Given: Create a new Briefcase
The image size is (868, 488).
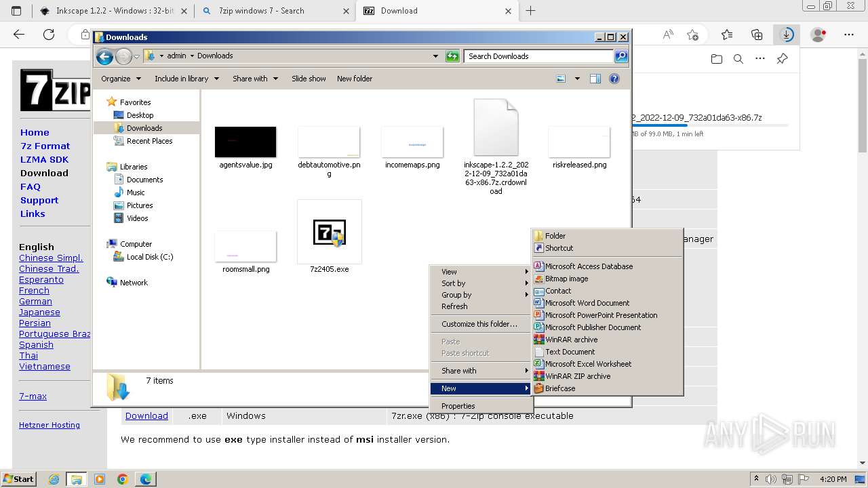Looking at the screenshot, I should [607, 388].
